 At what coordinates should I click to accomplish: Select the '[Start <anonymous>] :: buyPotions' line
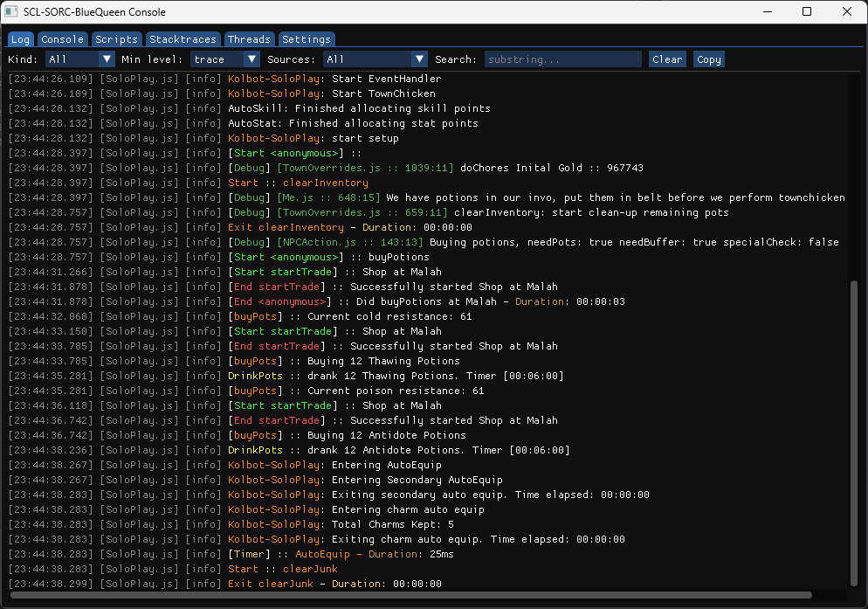point(218,257)
